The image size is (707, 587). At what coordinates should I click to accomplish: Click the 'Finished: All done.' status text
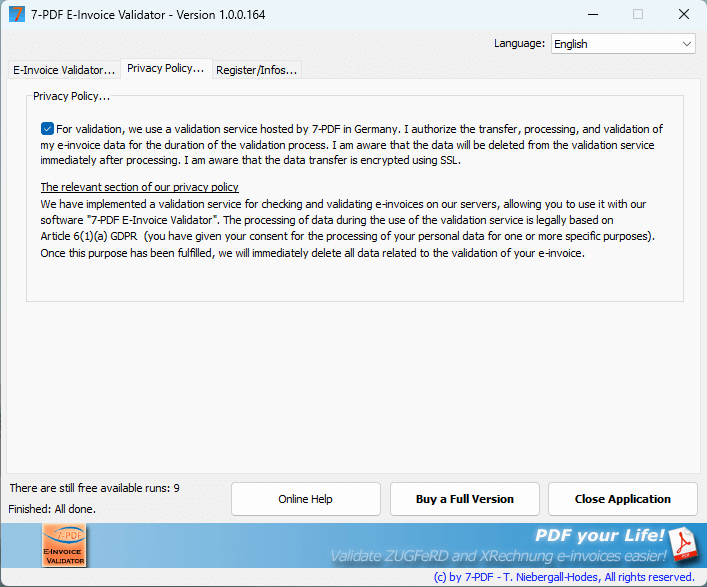pyautogui.click(x=52, y=509)
